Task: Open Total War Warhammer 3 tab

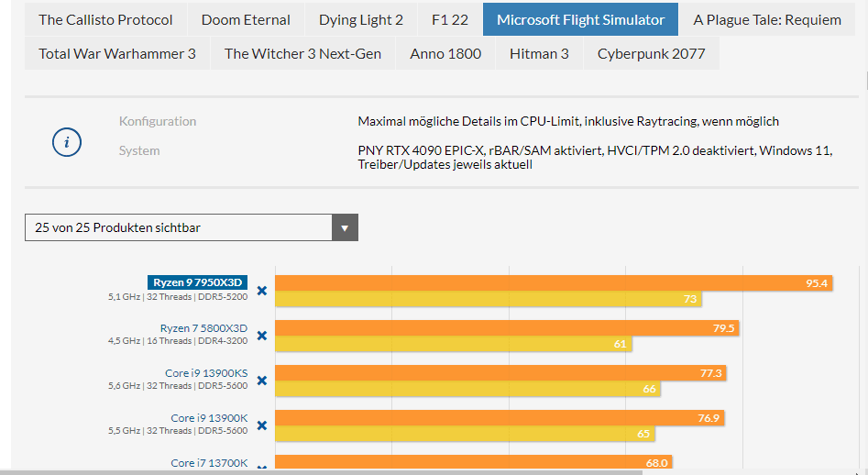Action: tap(117, 54)
